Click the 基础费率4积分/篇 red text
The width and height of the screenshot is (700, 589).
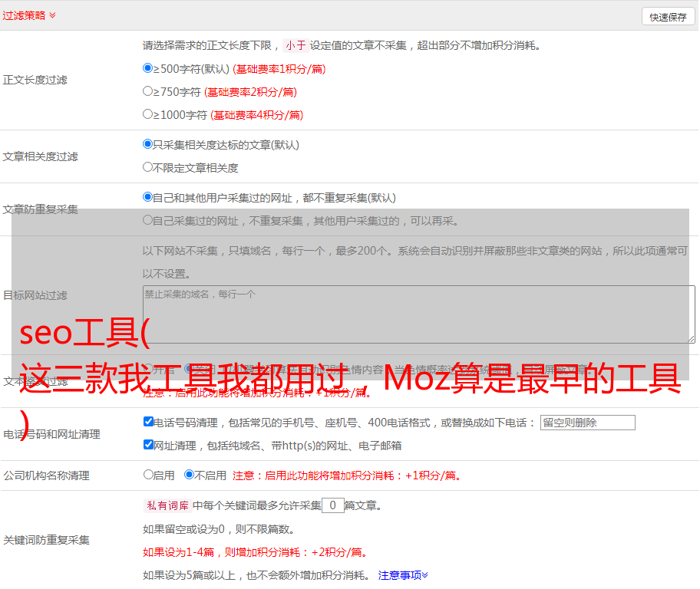click(x=257, y=115)
